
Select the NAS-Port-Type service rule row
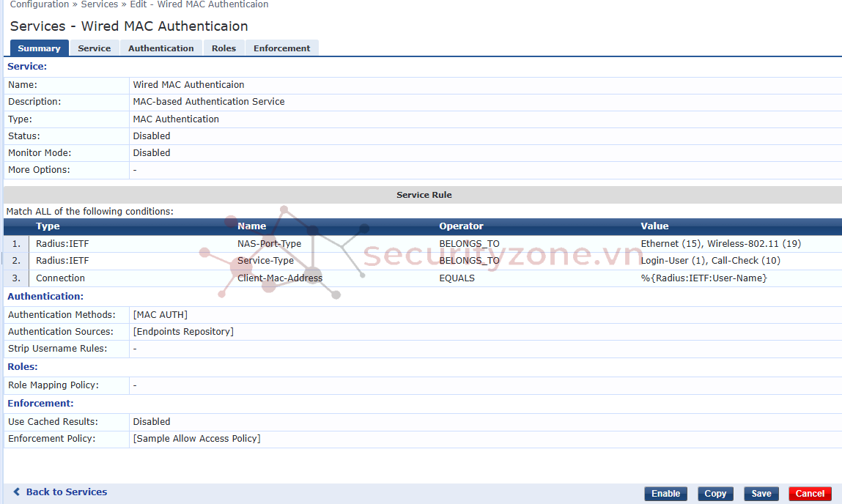click(x=269, y=244)
